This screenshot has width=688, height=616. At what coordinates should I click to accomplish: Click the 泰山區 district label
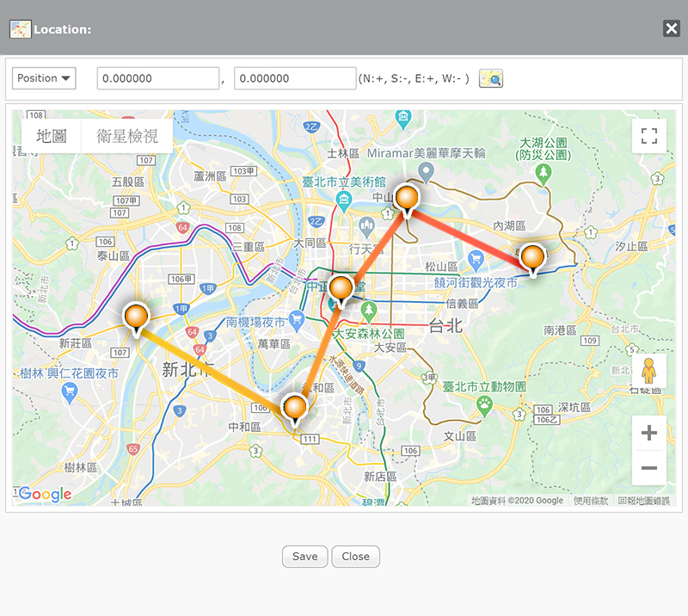[x=114, y=256]
